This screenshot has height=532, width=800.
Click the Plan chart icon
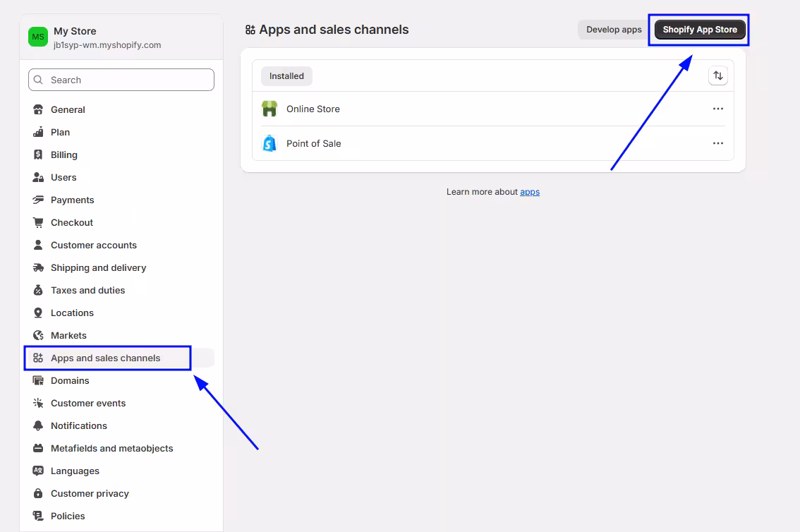pos(38,132)
